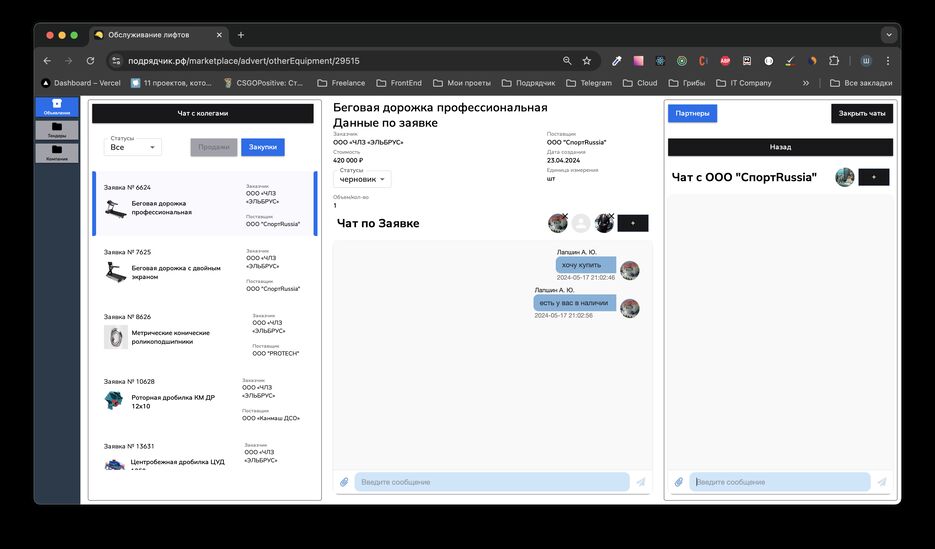935x549 pixels.
Task: Bookmark this page with the star icon
Action: tap(587, 61)
